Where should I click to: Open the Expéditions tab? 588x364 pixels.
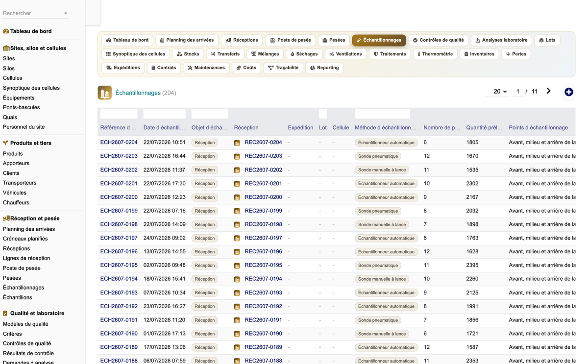pyautogui.click(x=123, y=68)
